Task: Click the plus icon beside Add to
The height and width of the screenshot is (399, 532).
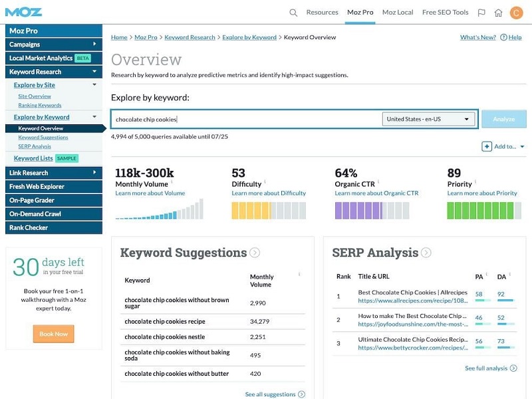Action: (487, 146)
